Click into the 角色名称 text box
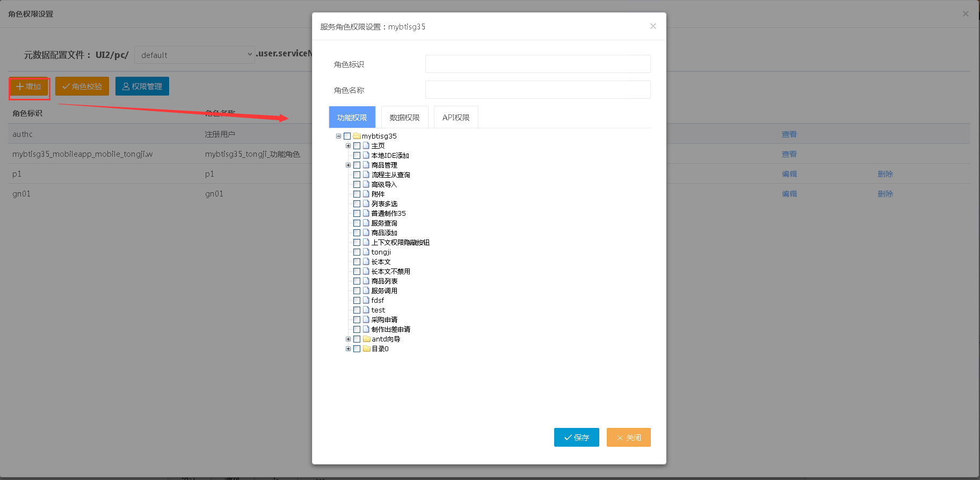 pos(538,90)
